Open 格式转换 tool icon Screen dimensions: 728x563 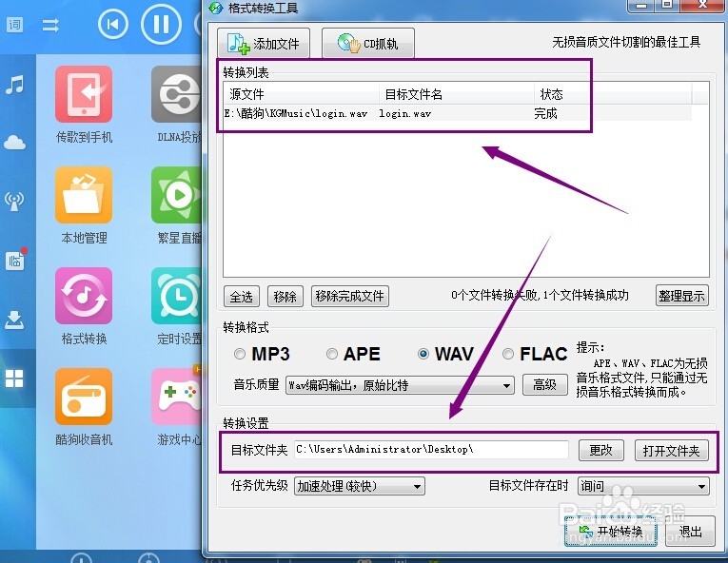tap(84, 296)
